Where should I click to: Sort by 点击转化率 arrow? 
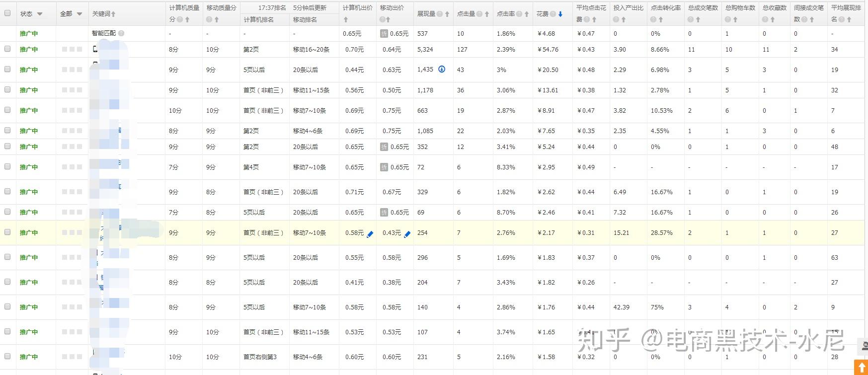point(661,19)
